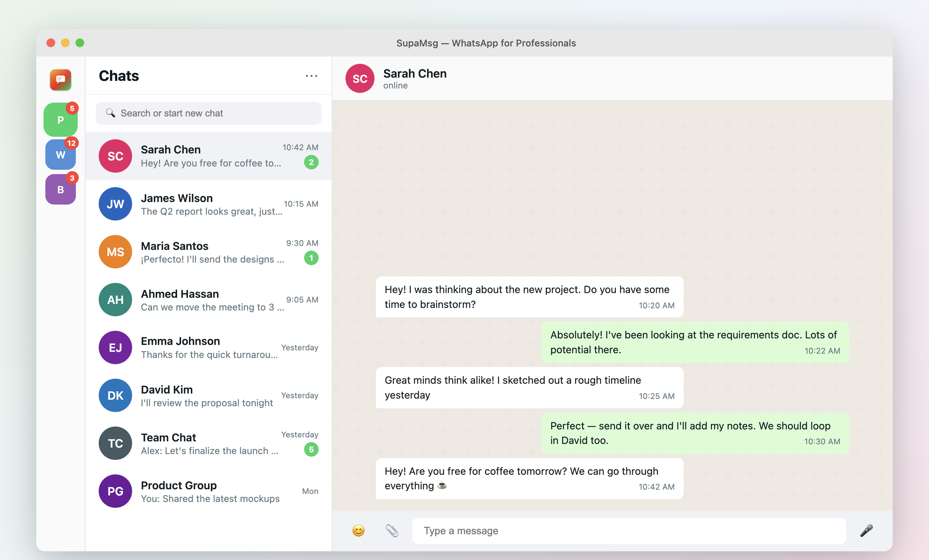Click the paperclip attachment icon
929x560 pixels.
tap(392, 531)
